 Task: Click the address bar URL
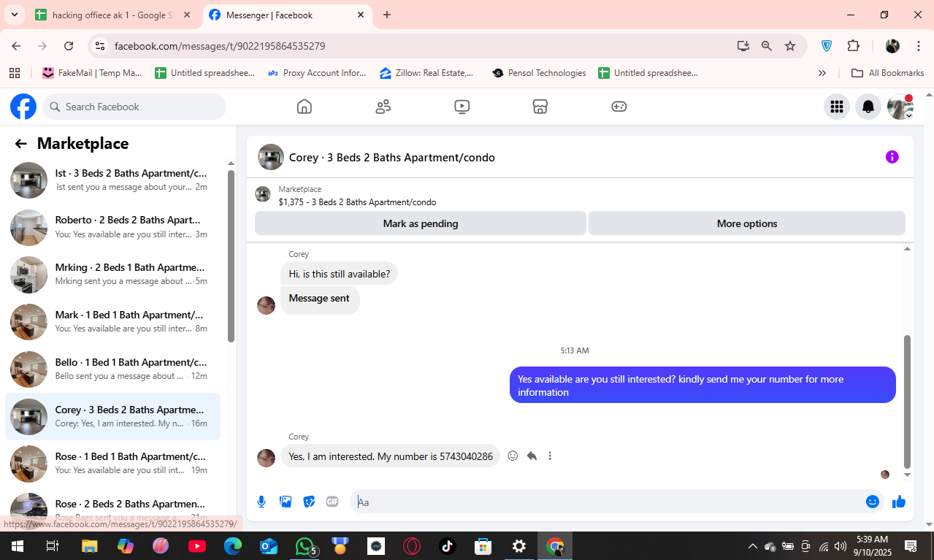[220, 46]
